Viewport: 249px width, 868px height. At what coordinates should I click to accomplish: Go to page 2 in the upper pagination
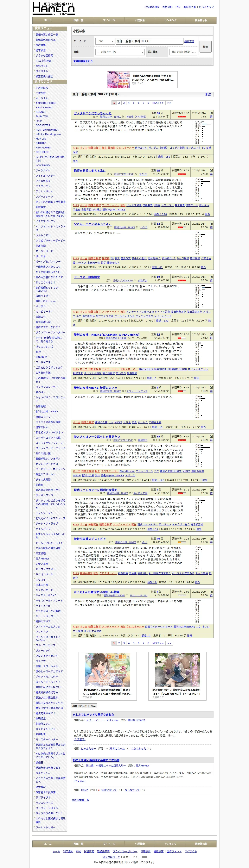coord(119,103)
